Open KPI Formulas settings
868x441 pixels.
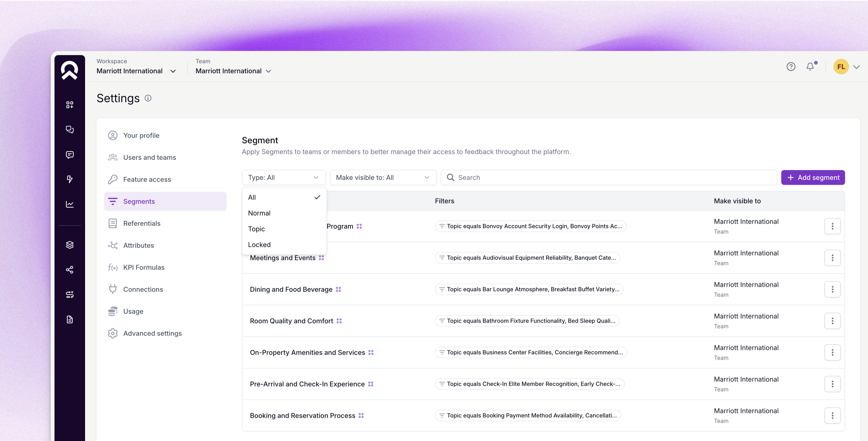[165, 267]
